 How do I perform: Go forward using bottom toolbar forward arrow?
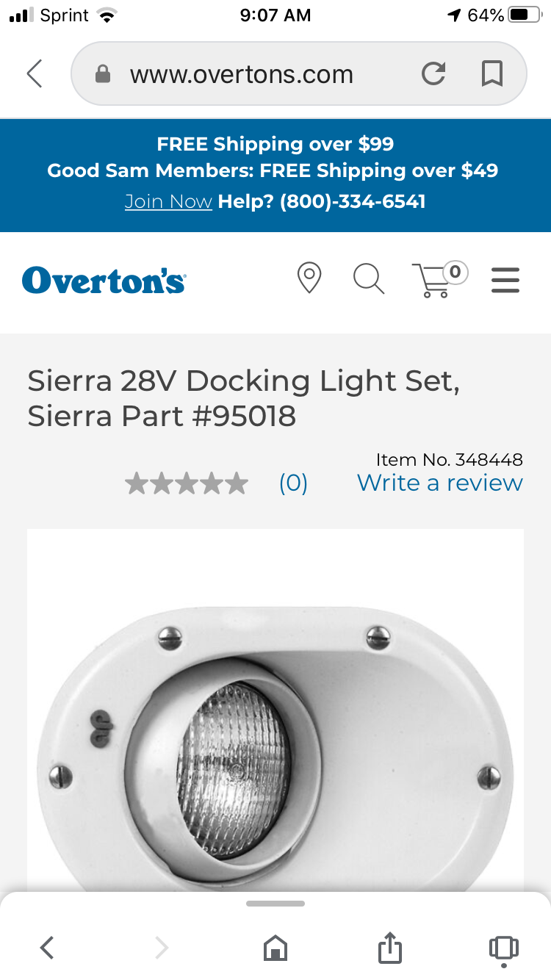point(162,948)
